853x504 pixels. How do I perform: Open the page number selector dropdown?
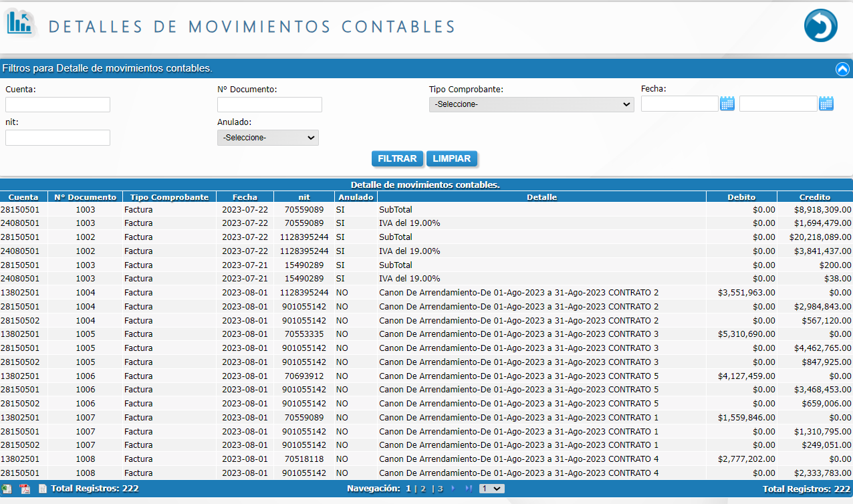coord(491,489)
